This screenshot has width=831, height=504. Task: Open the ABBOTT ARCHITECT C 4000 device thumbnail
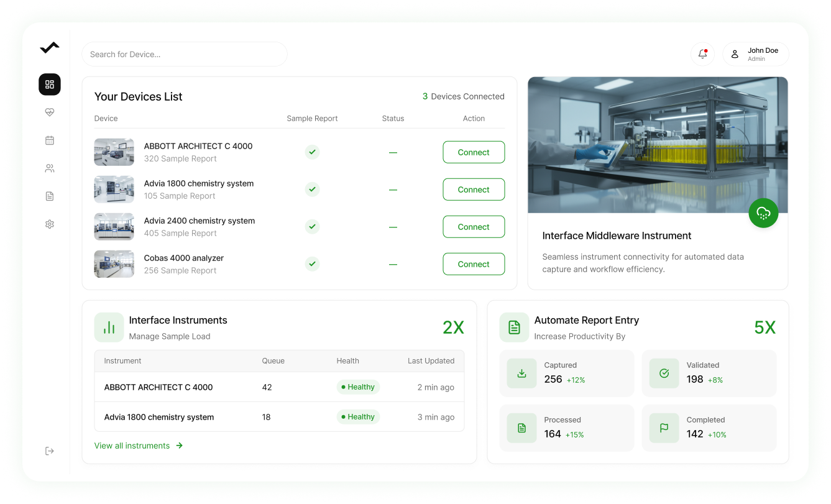pos(114,152)
